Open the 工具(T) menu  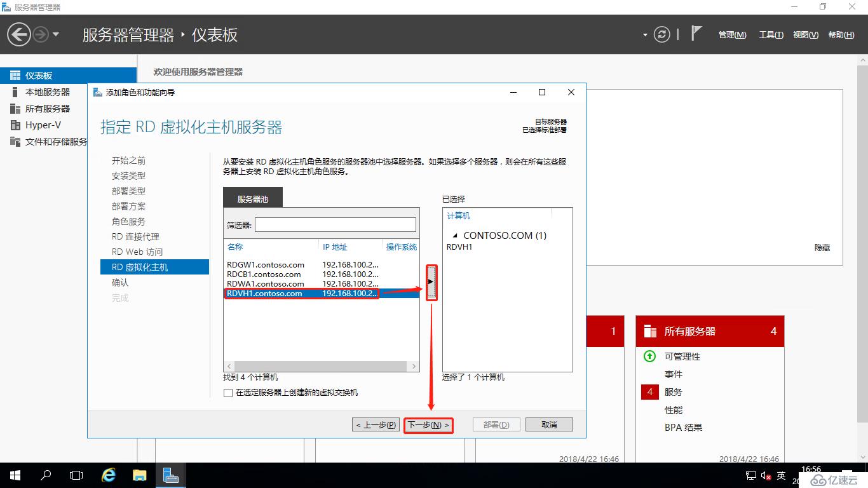(x=771, y=35)
